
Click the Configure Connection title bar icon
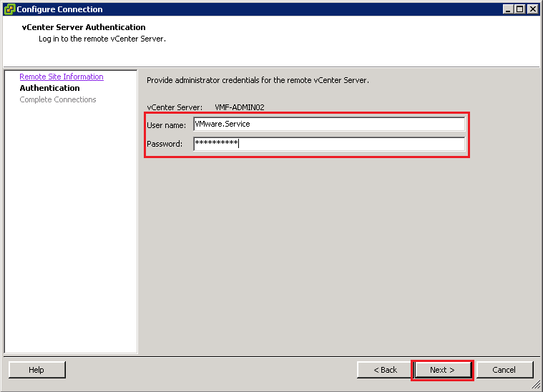coord(9,9)
